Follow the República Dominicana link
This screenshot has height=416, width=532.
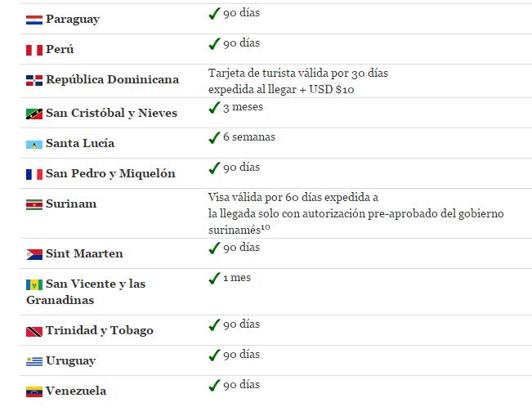coord(112,80)
